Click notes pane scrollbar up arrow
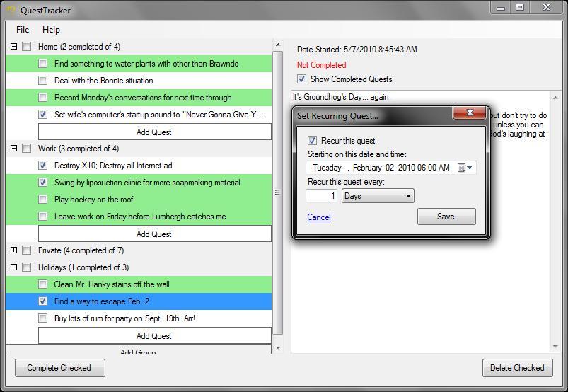The width and height of the screenshot is (568, 392). pos(555,98)
